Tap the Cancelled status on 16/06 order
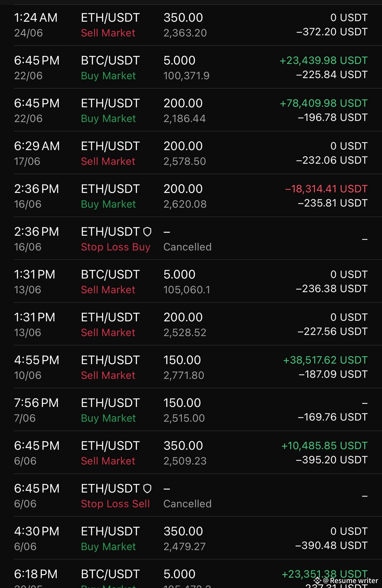Image resolution: width=382 pixels, height=588 pixels. tap(187, 247)
